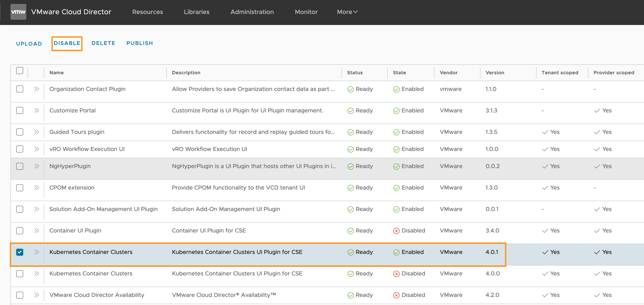
Task: Click Provider scoped checkmark for Solution Add-On Management
Action: 597,209
